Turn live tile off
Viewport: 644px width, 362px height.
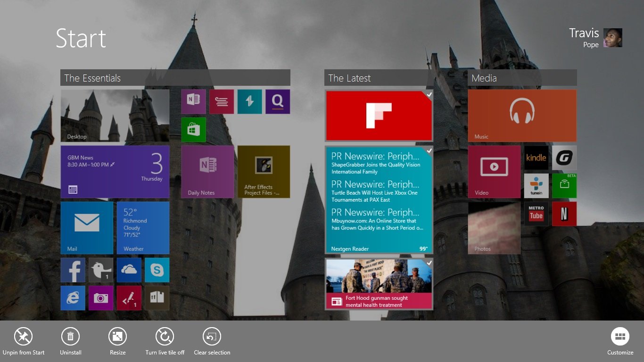165,337
